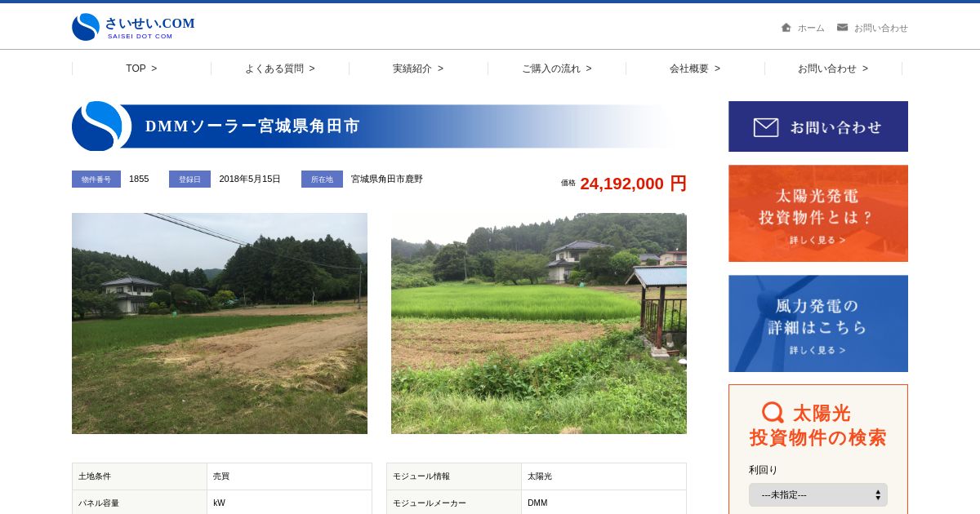Image resolution: width=980 pixels, height=514 pixels.
Task: Click envelope icon on お問い合わせ banner
Action: [x=766, y=127]
